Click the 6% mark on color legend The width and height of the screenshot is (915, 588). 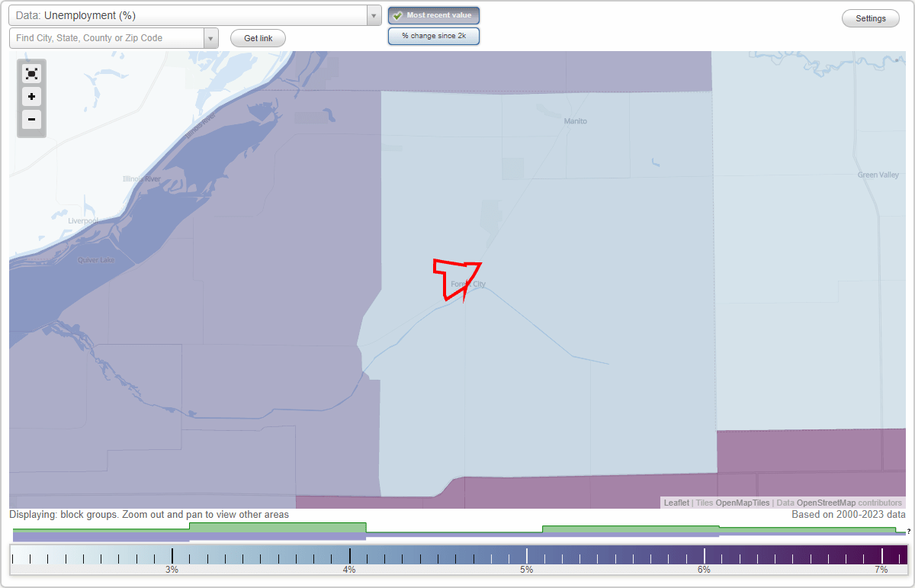point(704,569)
